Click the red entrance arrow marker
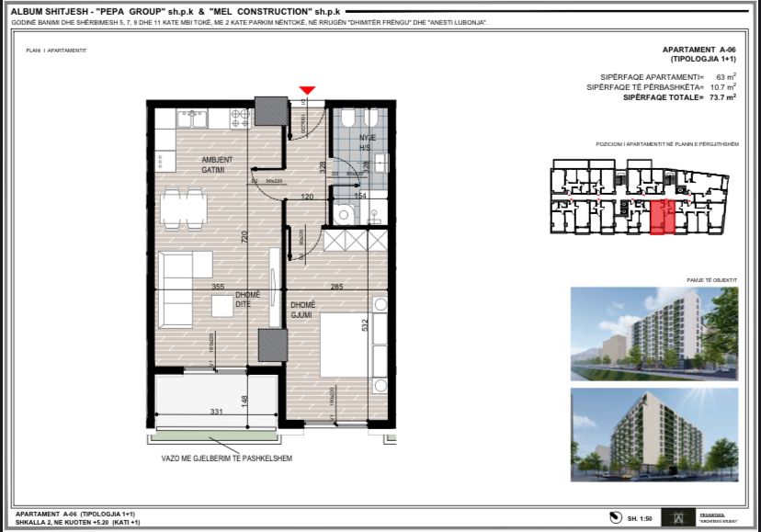 [308, 90]
